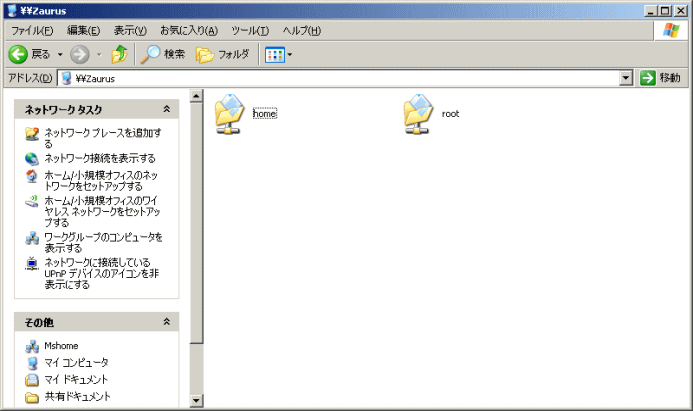This screenshot has width=693, height=411.
Task: Click ネットワーク接続を表示する link
Action: coord(100,158)
